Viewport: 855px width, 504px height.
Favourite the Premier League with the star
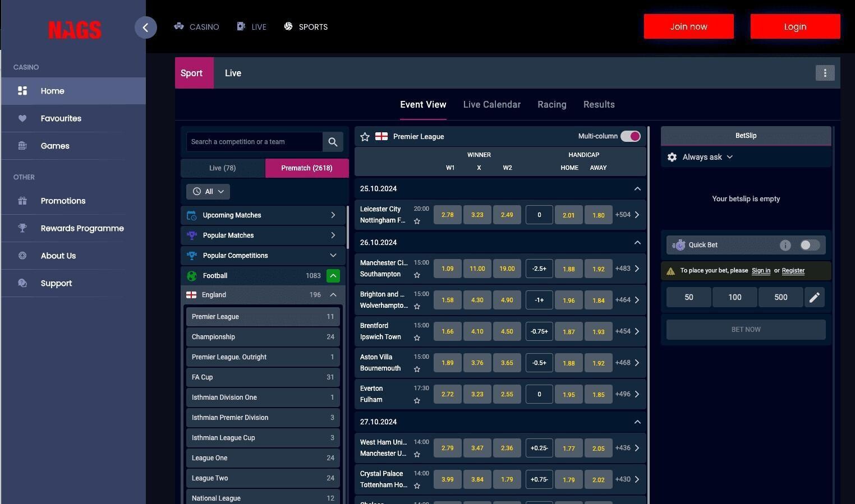click(x=365, y=136)
